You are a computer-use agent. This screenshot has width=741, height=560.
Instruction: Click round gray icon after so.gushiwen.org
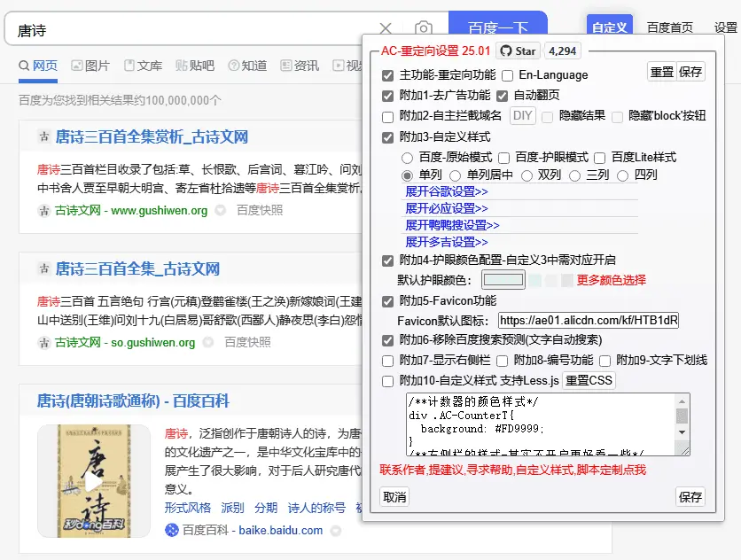pyautogui.click(x=208, y=342)
